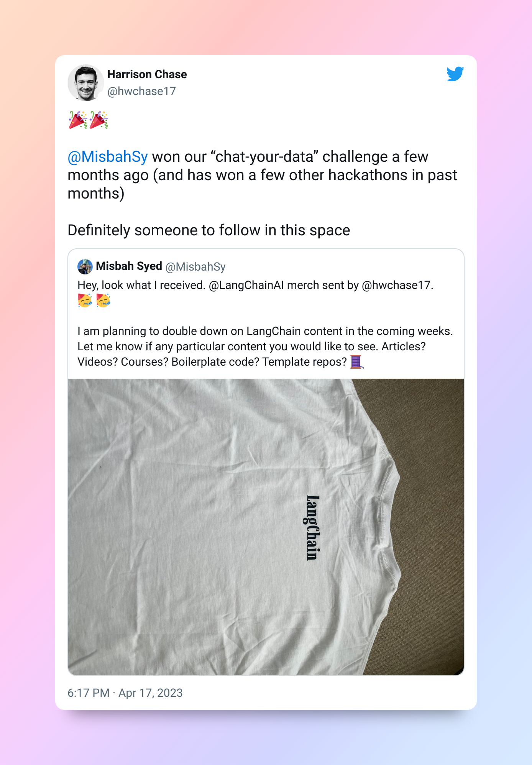Click the @MisbahSy handle in quoted tweet
Screen dimensions: 532x765
coord(195,266)
